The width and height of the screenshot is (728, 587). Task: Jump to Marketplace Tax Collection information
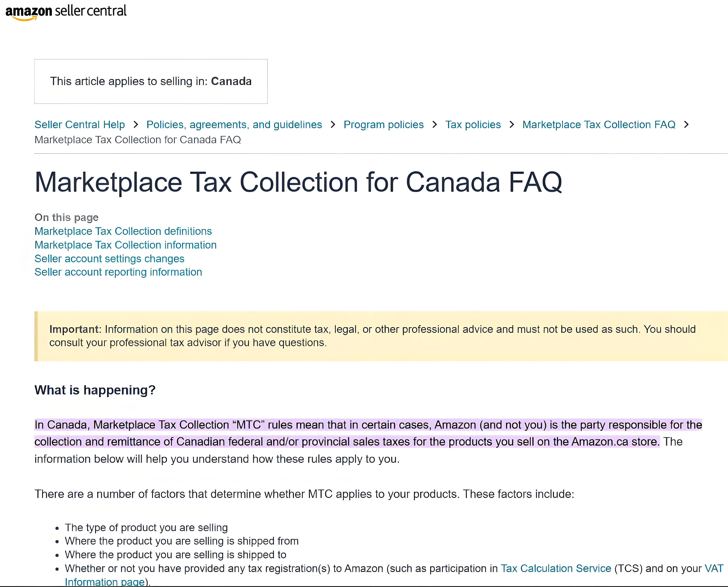click(x=126, y=245)
